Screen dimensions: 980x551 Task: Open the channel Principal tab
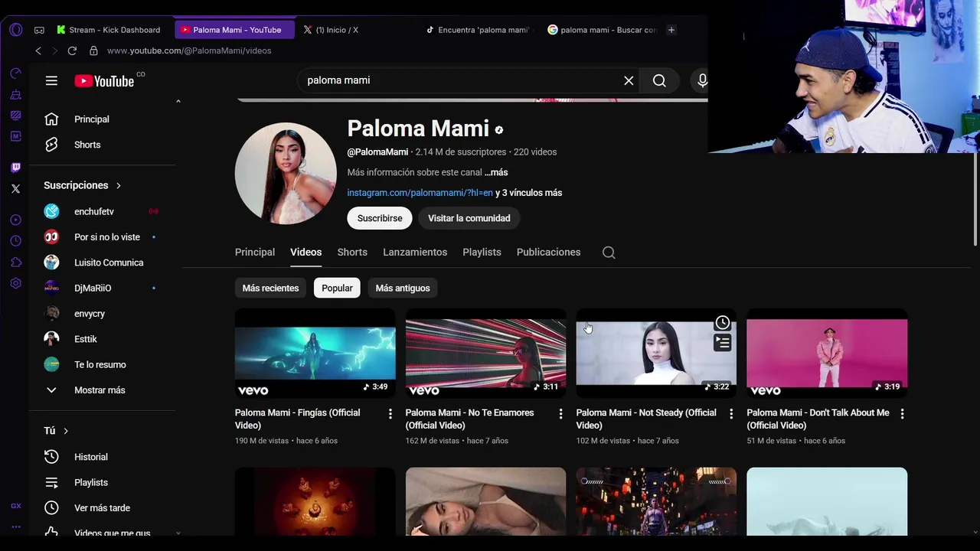255,253
